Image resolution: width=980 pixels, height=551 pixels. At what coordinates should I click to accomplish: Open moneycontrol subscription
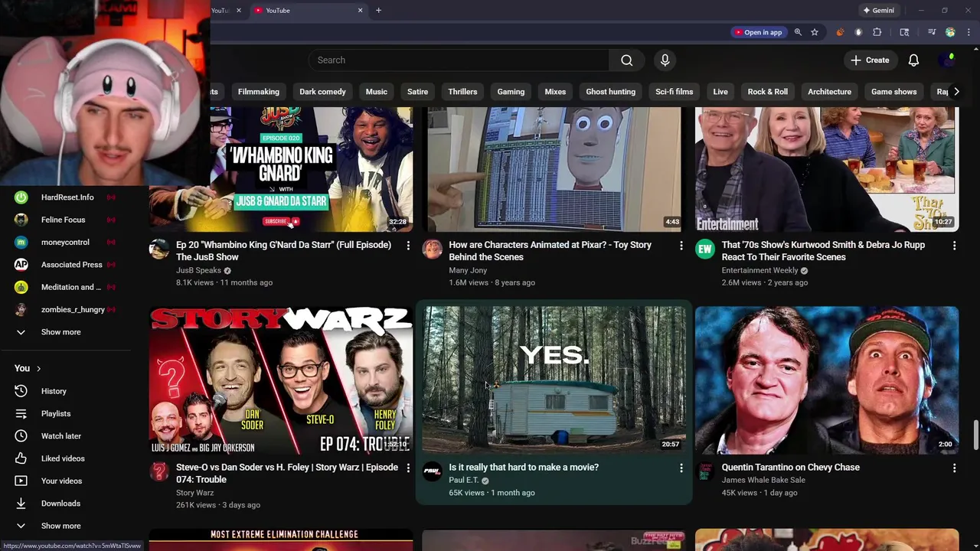(65, 243)
